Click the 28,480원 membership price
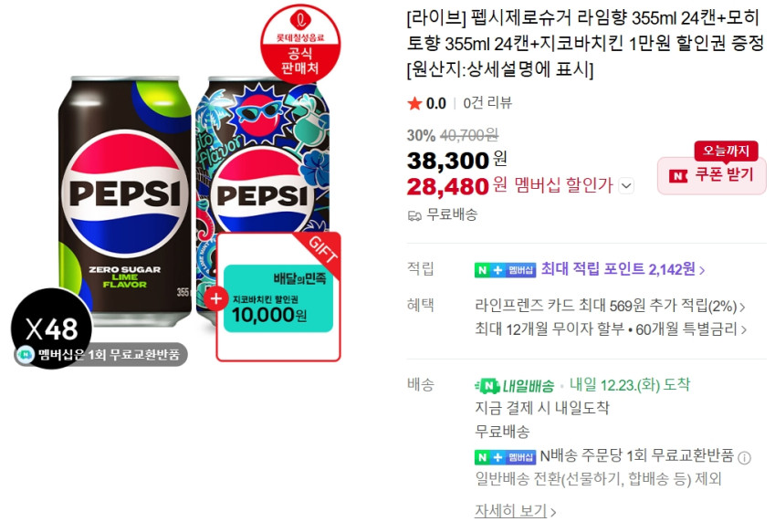This screenshot has height=532, width=775. (x=447, y=185)
